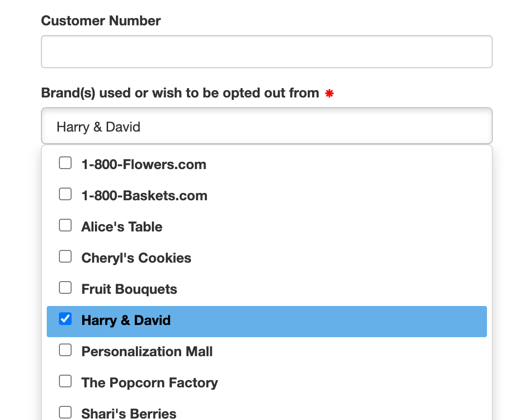
Task: Enable The Popcorn Factory option
Action: [65, 381]
